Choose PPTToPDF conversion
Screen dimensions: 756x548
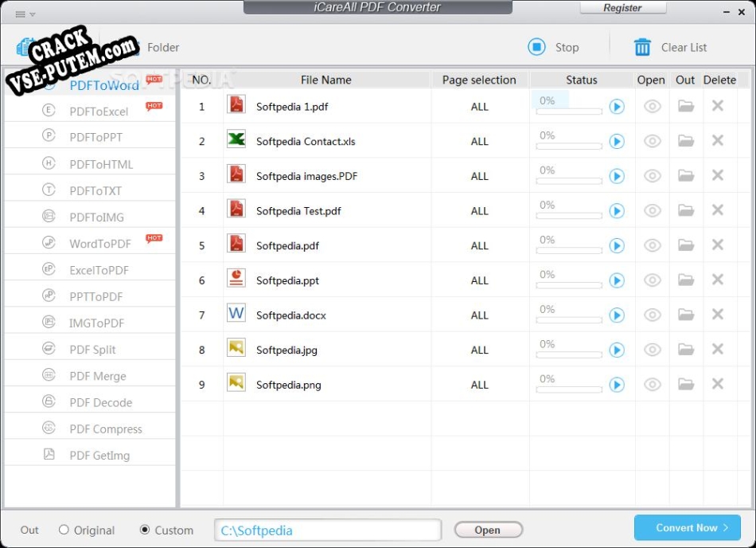coord(90,296)
